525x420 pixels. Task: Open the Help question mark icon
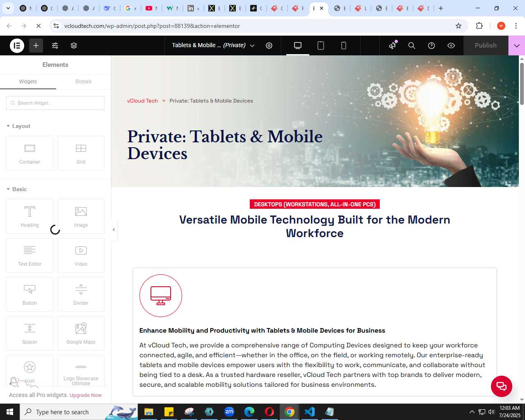click(x=431, y=46)
